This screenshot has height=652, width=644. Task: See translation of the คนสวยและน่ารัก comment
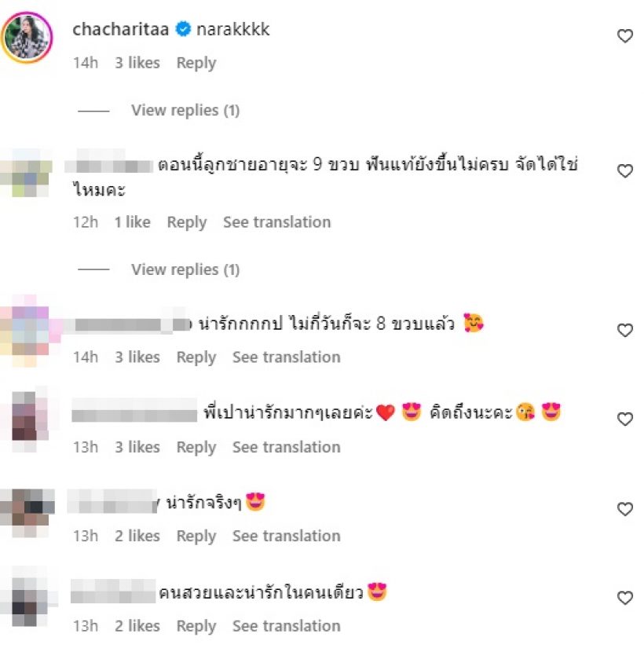pyautogui.click(x=286, y=626)
